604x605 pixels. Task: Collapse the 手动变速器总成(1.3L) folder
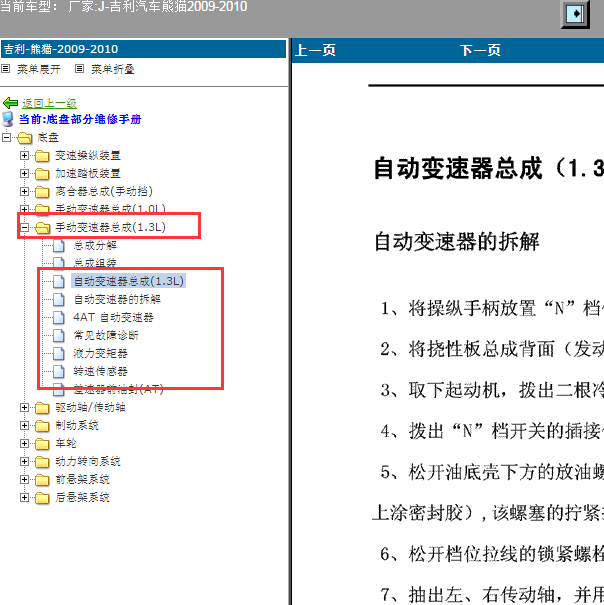[x=24, y=228]
